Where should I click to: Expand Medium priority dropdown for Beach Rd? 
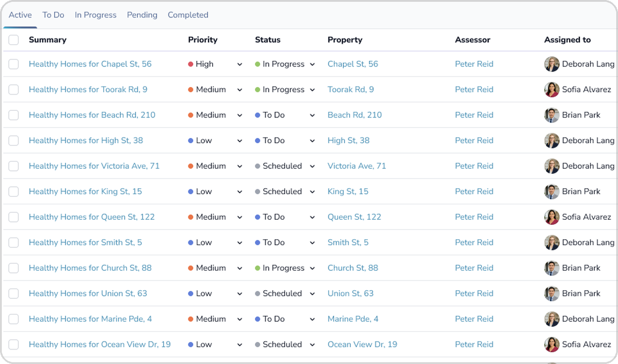215,115
